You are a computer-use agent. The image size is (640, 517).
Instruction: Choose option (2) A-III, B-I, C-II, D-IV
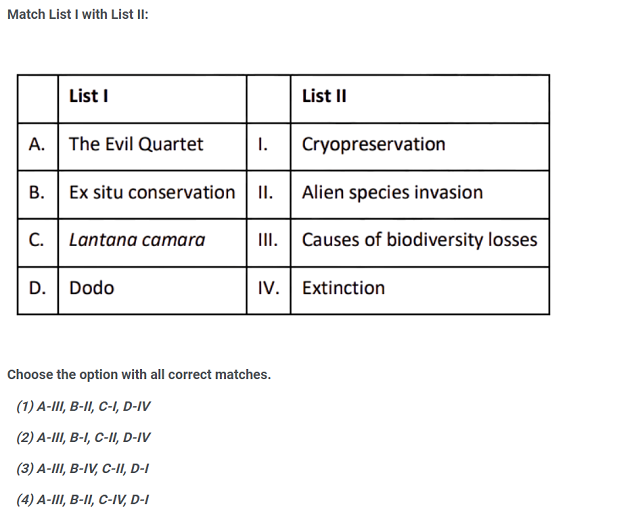(84, 437)
